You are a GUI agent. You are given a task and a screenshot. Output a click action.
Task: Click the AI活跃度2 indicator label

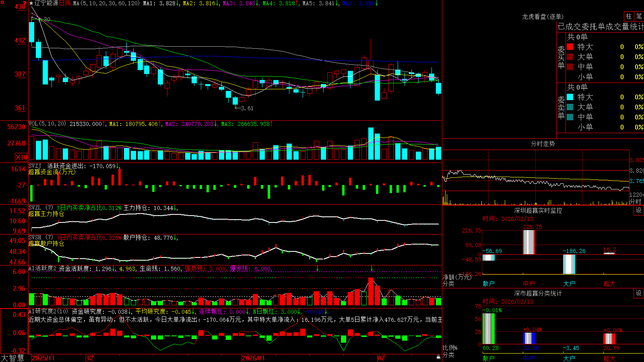(42, 268)
